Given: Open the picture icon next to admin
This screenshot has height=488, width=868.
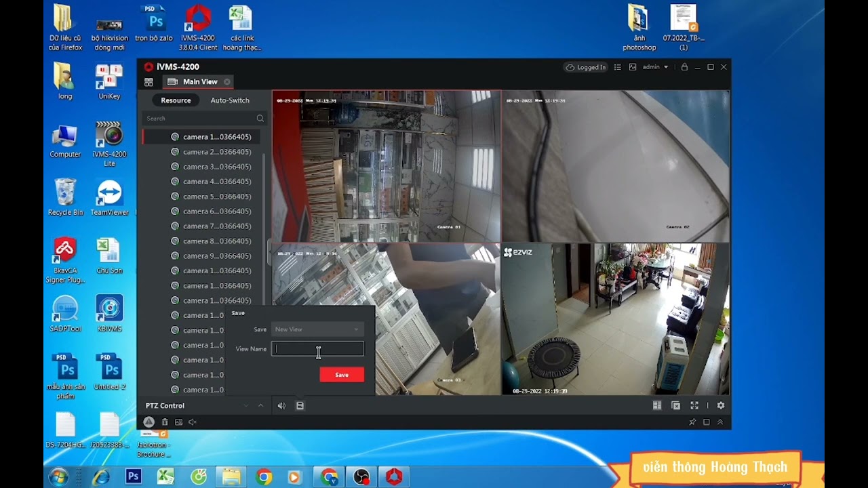Looking at the screenshot, I should click(x=633, y=67).
